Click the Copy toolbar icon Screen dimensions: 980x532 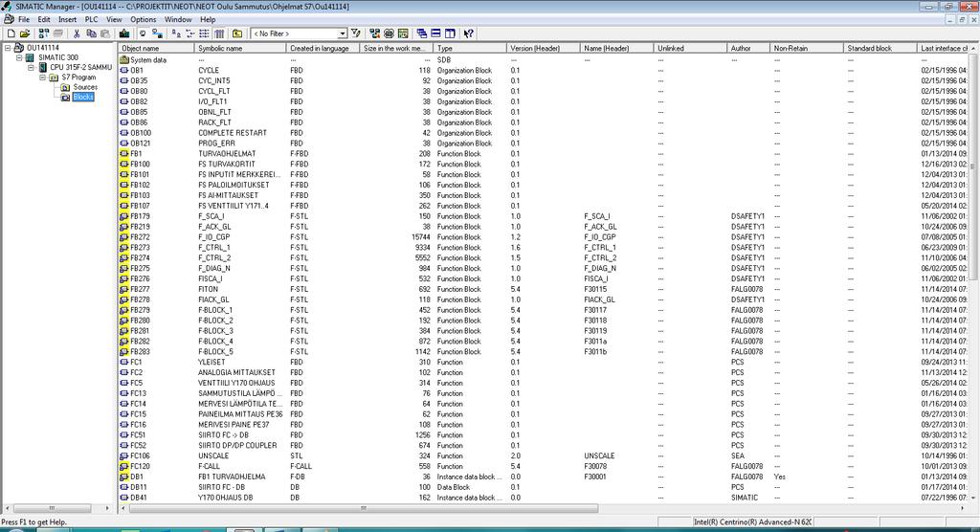(x=91, y=33)
